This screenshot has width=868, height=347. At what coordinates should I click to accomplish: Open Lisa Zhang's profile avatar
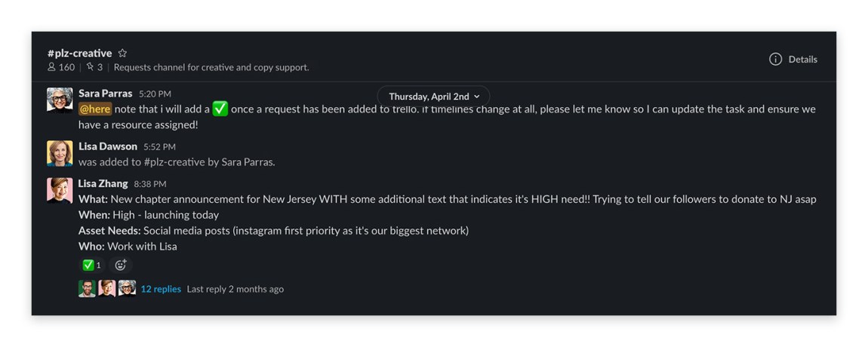pyautogui.click(x=60, y=190)
